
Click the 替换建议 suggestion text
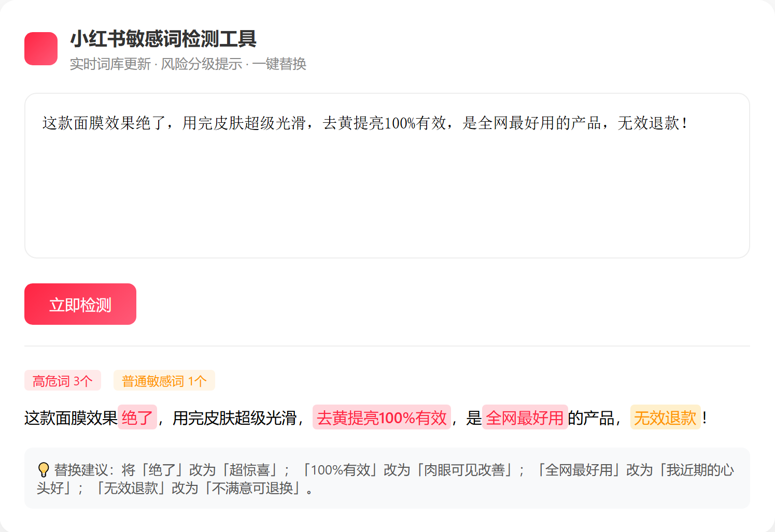click(x=385, y=479)
